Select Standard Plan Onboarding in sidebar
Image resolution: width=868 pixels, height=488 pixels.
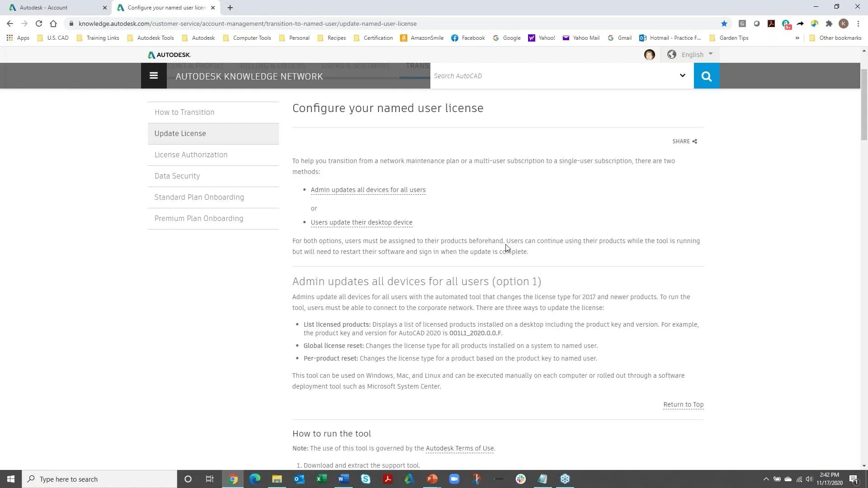pos(213,197)
